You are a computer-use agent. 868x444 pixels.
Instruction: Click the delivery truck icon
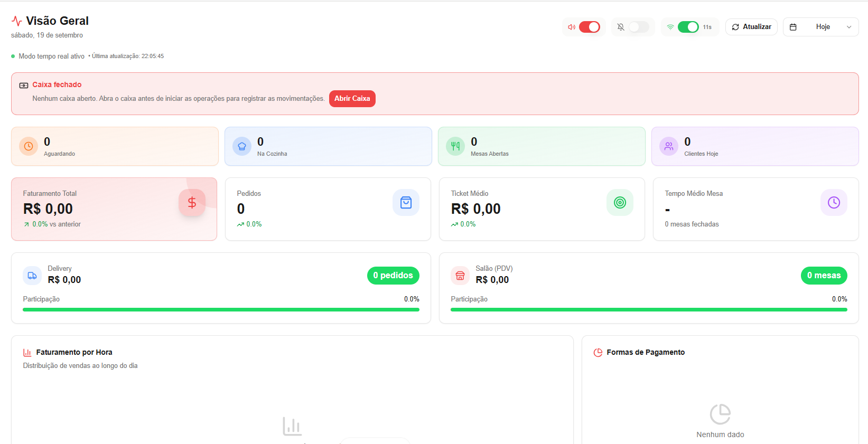(32, 276)
